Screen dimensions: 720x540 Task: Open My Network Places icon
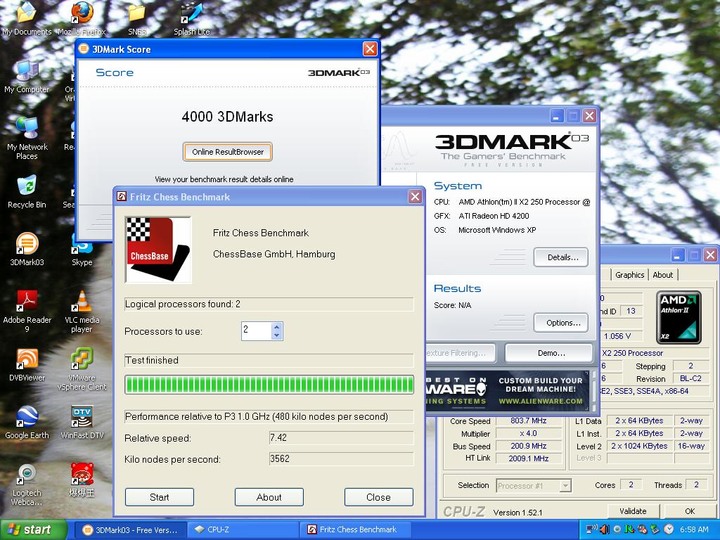[x=27, y=138]
